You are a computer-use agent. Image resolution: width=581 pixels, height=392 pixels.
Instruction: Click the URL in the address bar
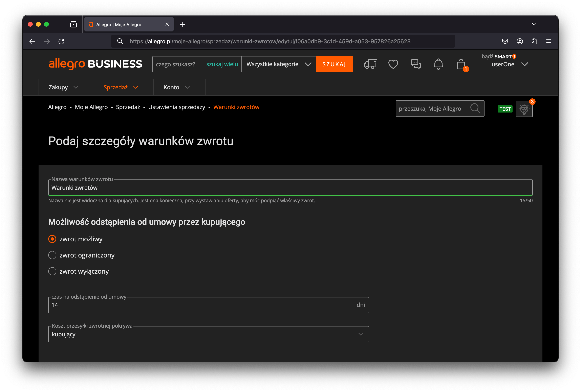pos(270,41)
